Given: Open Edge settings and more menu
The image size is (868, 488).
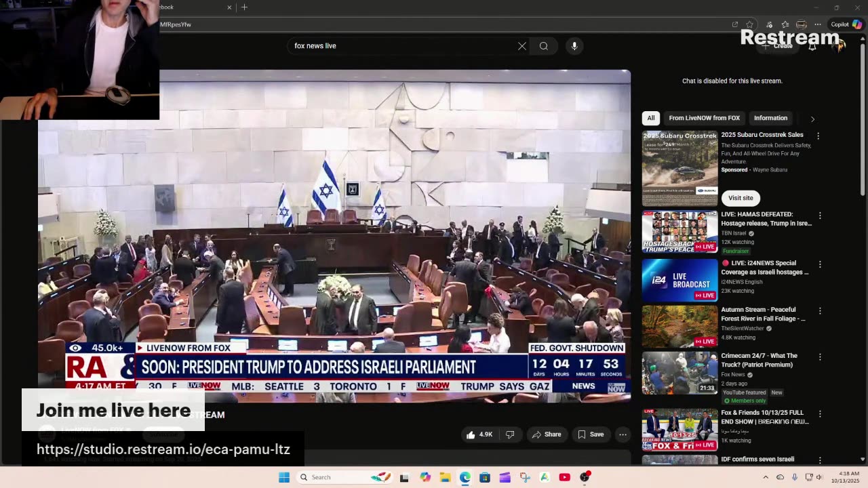Looking at the screenshot, I should [x=818, y=24].
